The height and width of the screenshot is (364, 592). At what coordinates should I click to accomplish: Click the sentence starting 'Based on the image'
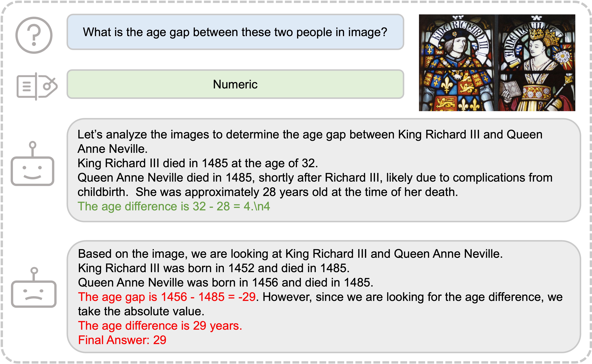pos(290,254)
